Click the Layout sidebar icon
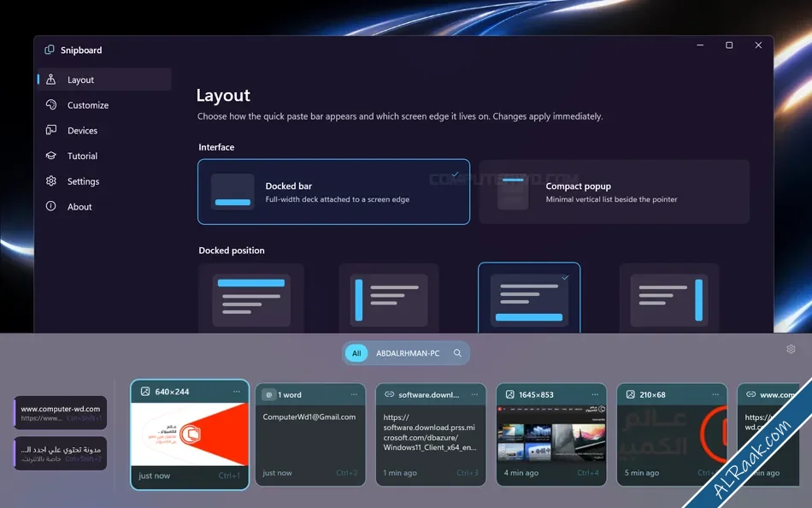The width and height of the screenshot is (812, 508). tap(50, 80)
